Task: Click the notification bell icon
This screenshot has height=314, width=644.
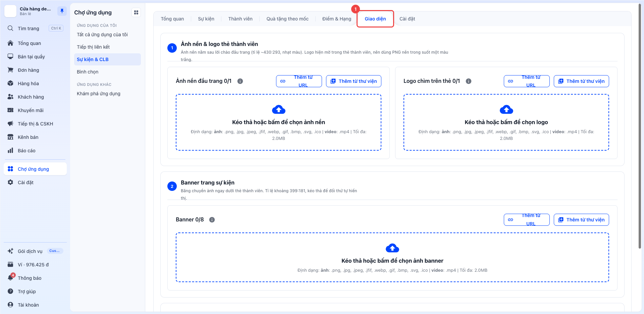Action: 11,278
